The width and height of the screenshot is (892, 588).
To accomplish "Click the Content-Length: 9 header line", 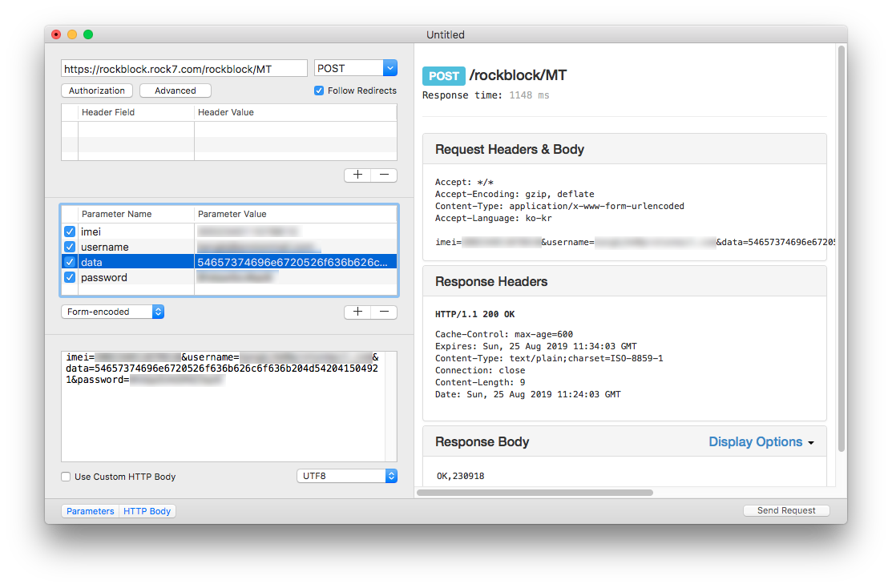I will coord(480,382).
